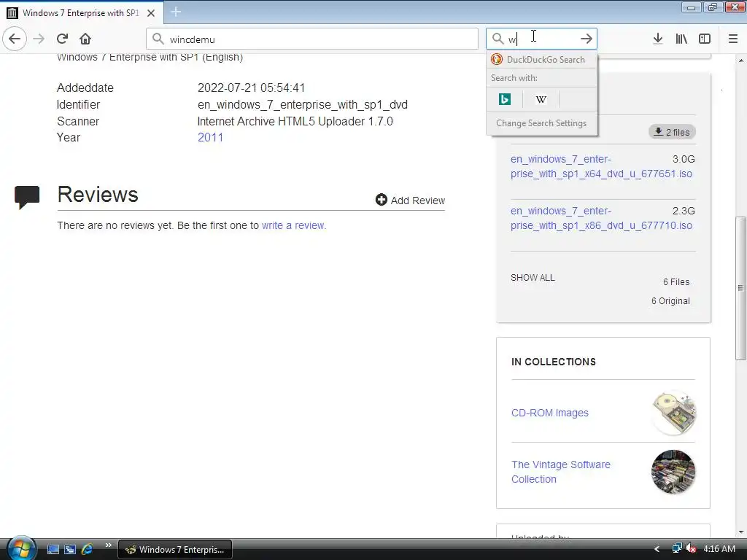Submit search with the go arrow
The width and height of the screenshot is (747, 560).
587,39
